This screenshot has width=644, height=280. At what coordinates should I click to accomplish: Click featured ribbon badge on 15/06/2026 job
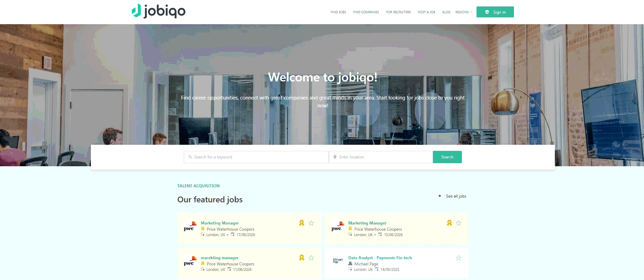[449, 223]
